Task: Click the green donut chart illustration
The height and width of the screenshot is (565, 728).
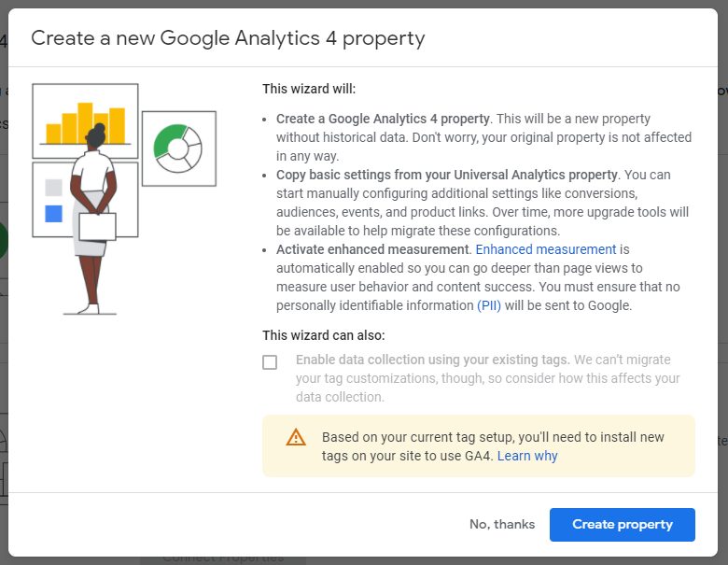Action: (178, 148)
